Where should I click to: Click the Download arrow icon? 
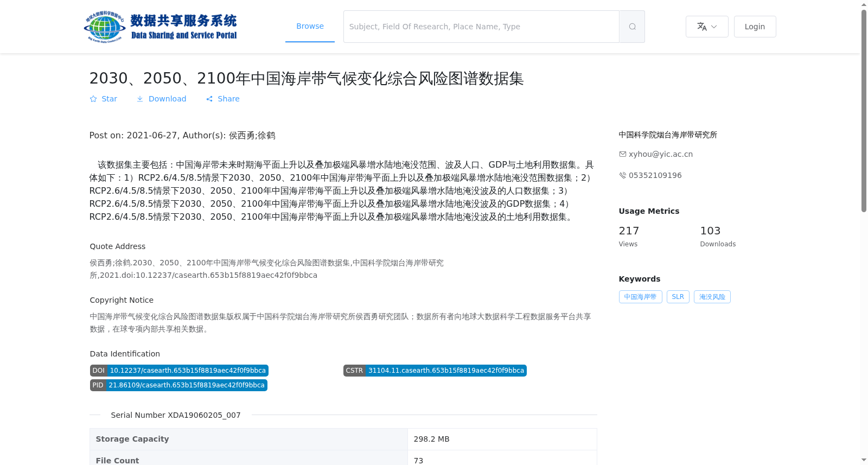click(140, 99)
